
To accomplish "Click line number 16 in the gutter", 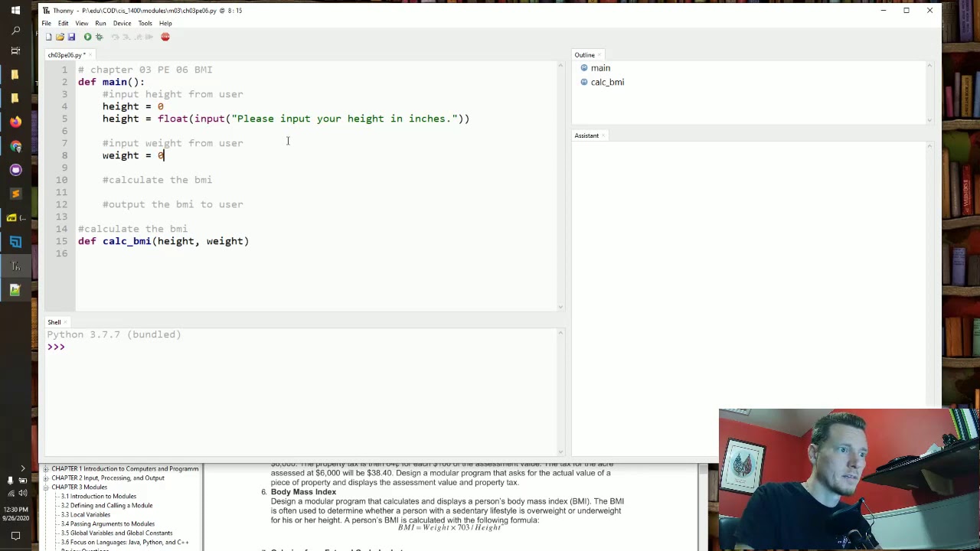I will 62,253.
